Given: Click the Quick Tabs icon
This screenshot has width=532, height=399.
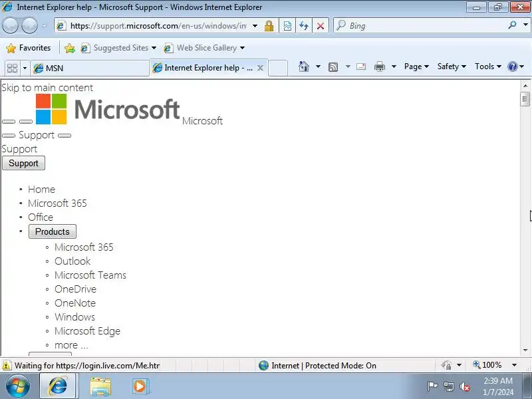Looking at the screenshot, I should click(12, 68).
